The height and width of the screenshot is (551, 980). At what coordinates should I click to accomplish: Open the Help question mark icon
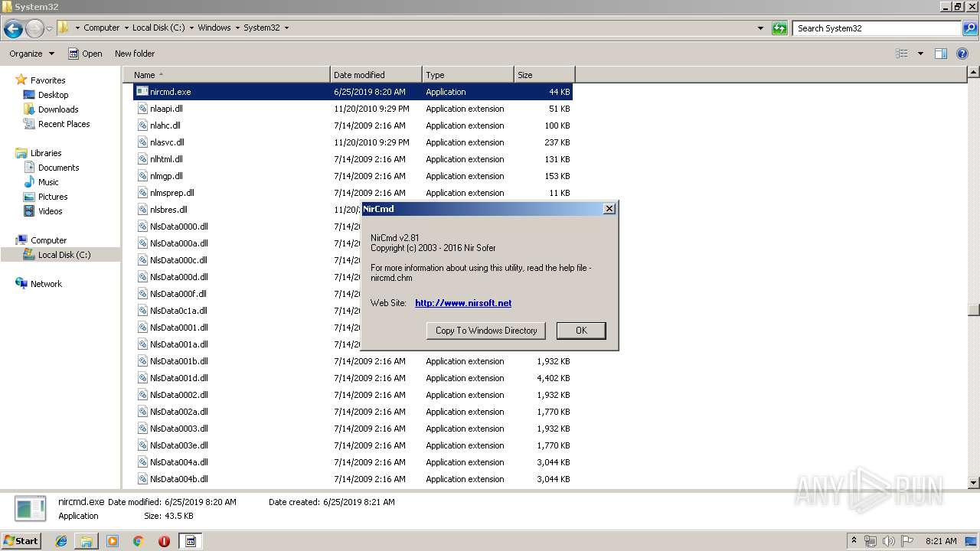tap(962, 54)
